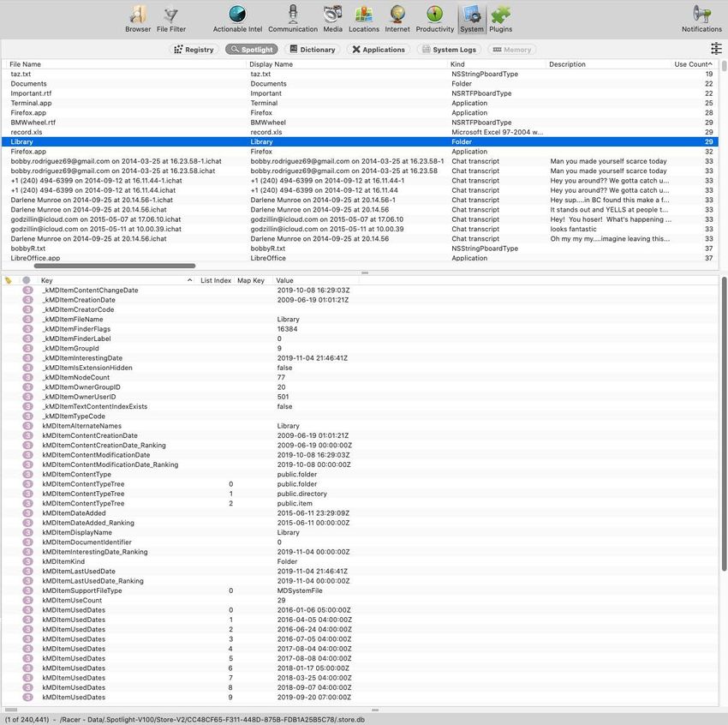
Task: Open the Productivity view
Action: [x=434, y=19]
